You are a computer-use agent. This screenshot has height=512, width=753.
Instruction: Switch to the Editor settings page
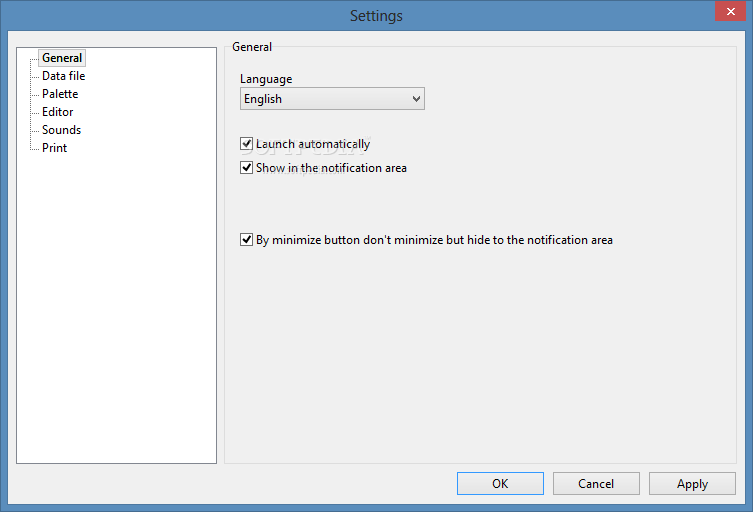[x=58, y=112]
